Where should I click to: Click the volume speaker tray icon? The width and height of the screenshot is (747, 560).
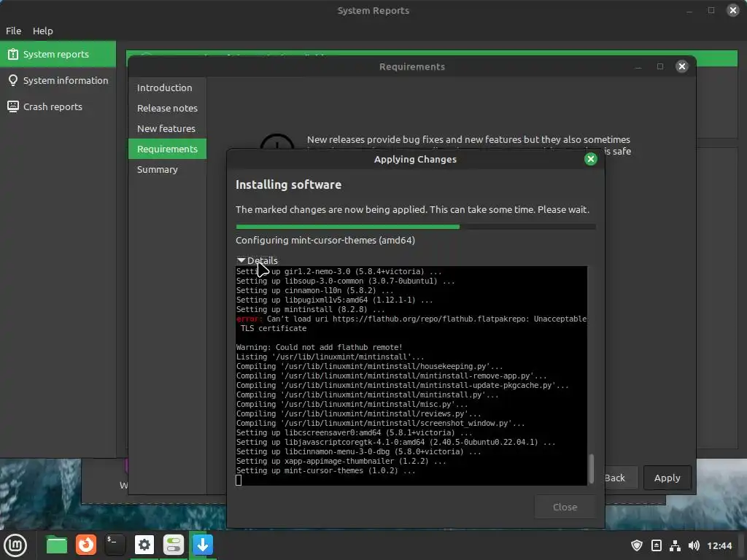(694, 545)
